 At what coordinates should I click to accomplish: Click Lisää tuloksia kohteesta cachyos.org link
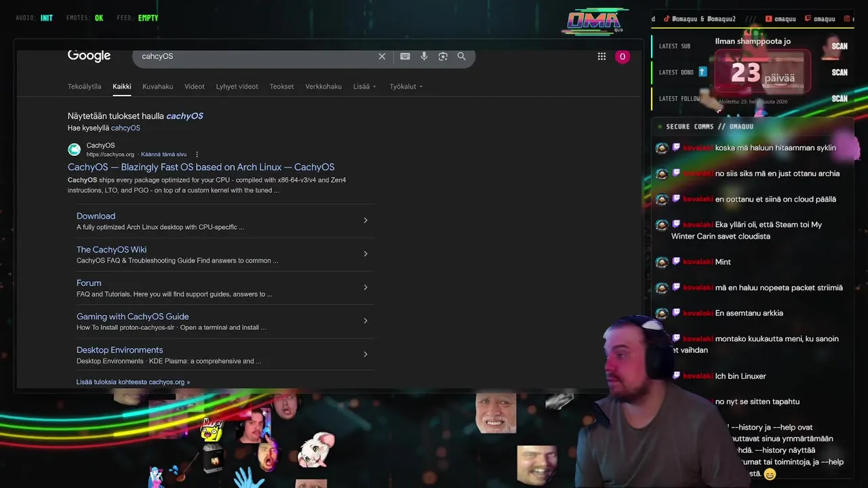pyautogui.click(x=133, y=382)
